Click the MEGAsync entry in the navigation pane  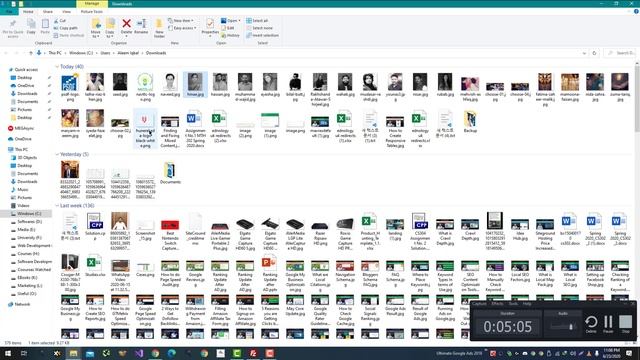20,128
